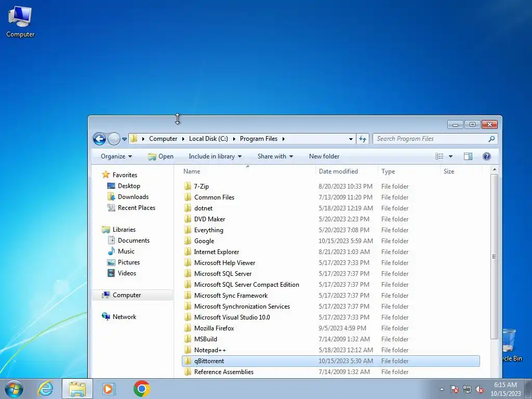The height and width of the screenshot is (399, 532).
Task: Expand breadcrumb arrow after Computer
Action: (183, 139)
